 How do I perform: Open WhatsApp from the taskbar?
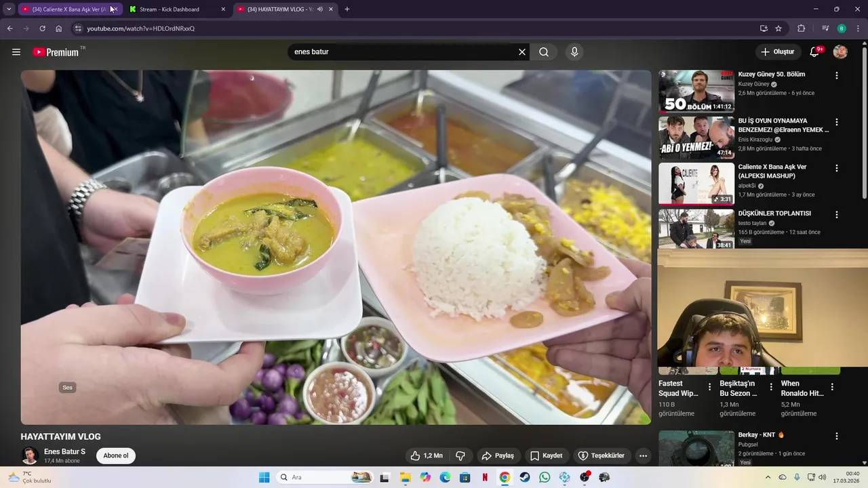(x=545, y=477)
